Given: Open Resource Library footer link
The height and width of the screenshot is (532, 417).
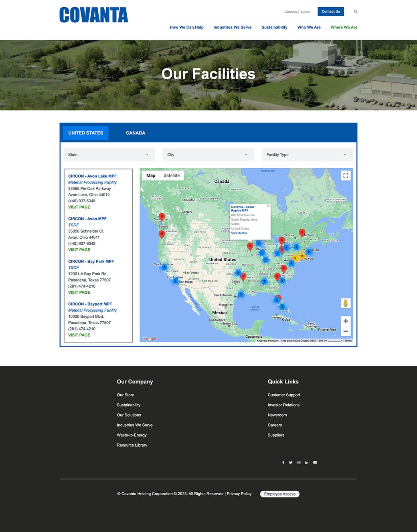Looking at the screenshot, I should pyautogui.click(x=132, y=445).
